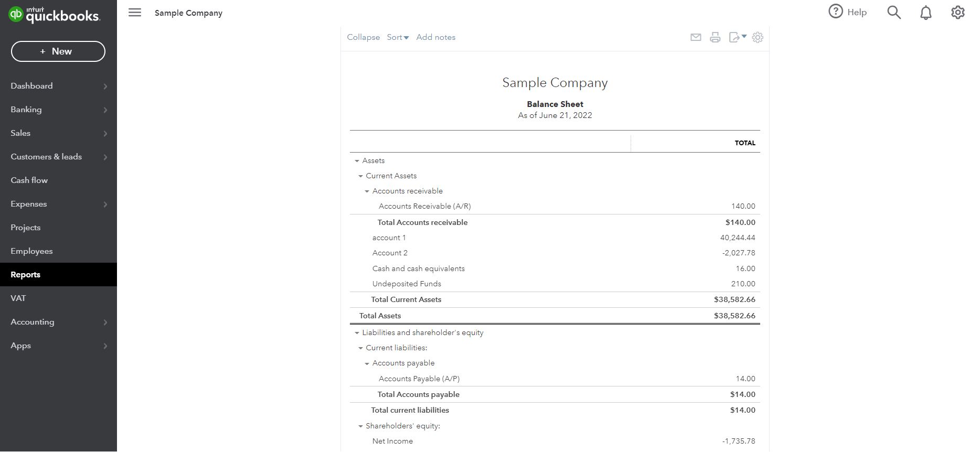Open the account settings gear
This screenshot has width=980, height=452.
click(958, 13)
